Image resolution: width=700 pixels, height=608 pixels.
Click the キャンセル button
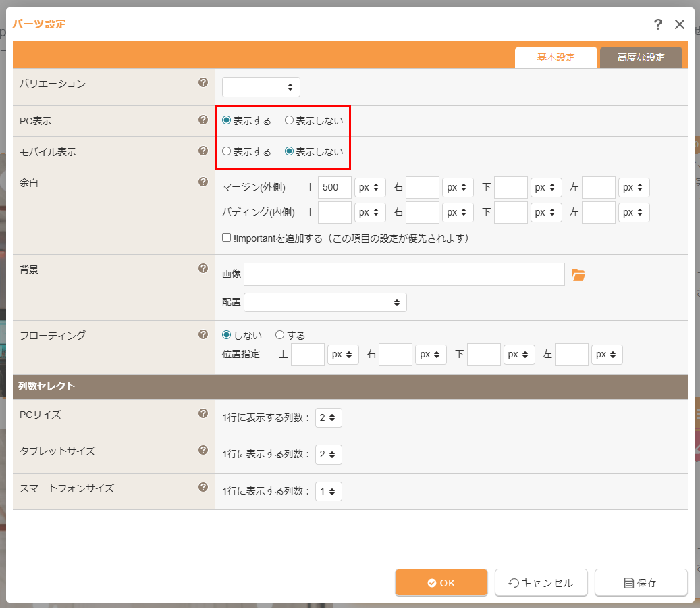pos(541,582)
